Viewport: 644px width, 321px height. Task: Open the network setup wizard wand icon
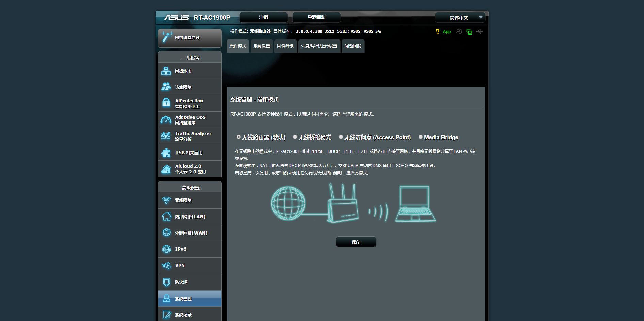click(167, 37)
